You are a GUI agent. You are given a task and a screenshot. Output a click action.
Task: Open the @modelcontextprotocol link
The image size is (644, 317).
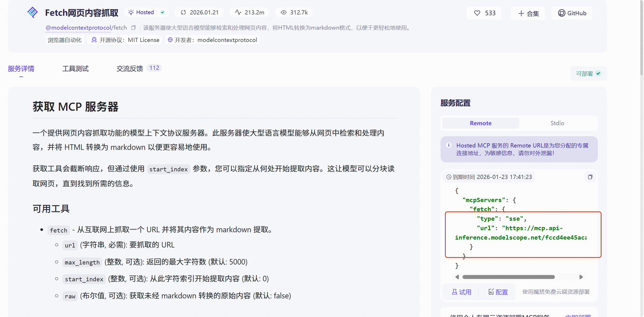[x=78, y=28]
